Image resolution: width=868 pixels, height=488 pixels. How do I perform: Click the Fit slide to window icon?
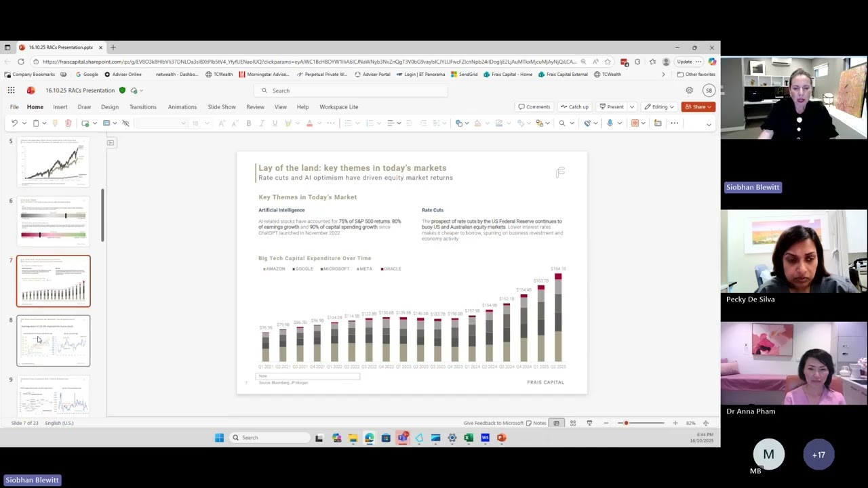point(706,423)
